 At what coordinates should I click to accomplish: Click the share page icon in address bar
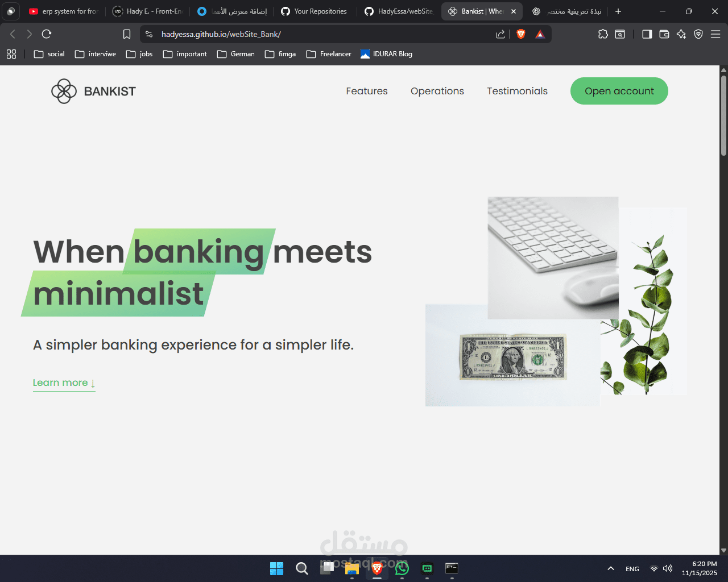pyautogui.click(x=500, y=34)
